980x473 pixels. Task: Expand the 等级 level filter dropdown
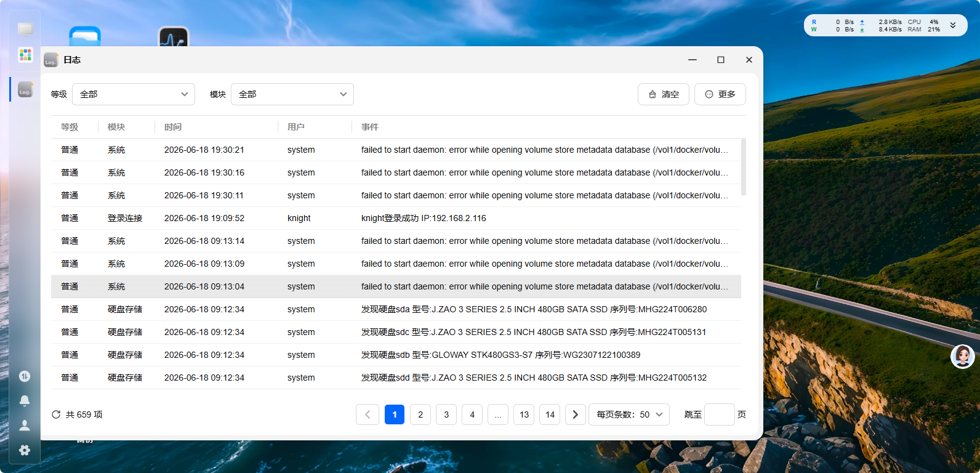click(x=134, y=94)
